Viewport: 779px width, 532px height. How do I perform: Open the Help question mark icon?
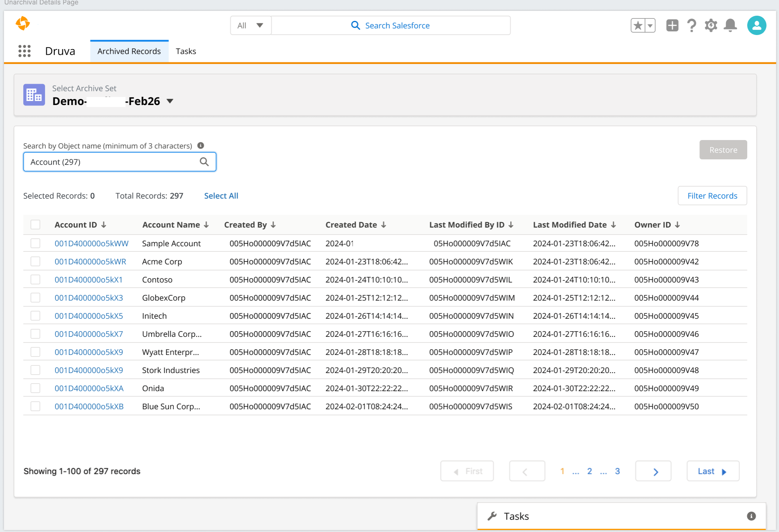coord(692,25)
